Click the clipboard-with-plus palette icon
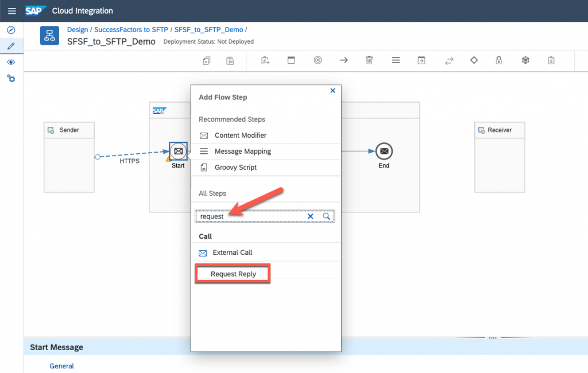 pos(265,60)
